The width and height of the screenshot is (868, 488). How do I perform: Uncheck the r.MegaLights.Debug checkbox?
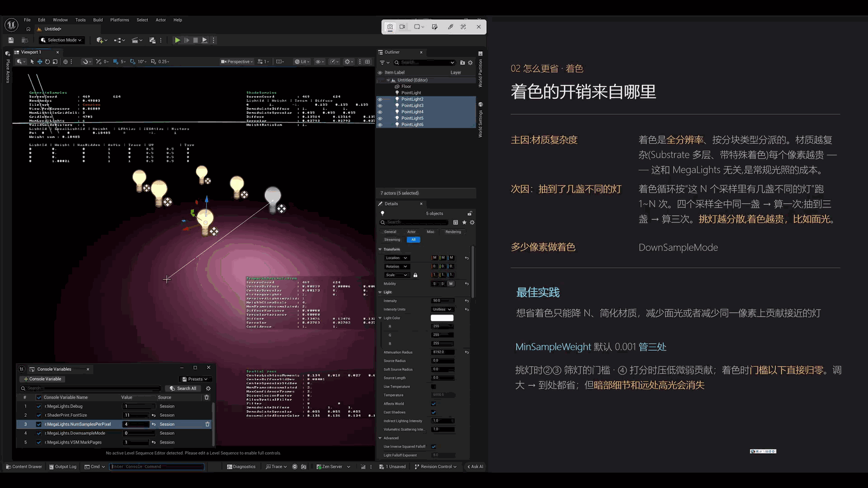(39, 406)
